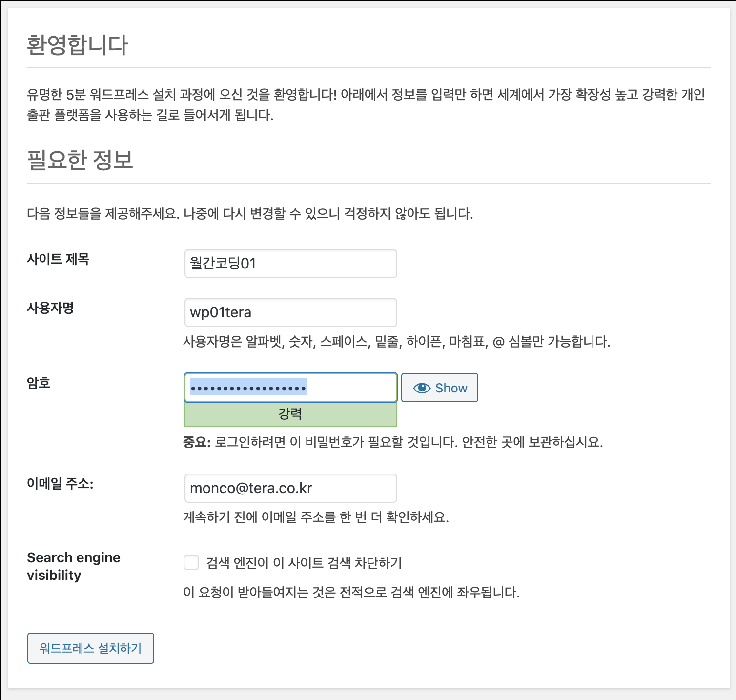Click the Search engine visibility label
The width and height of the screenshot is (736, 700).
(x=74, y=566)
